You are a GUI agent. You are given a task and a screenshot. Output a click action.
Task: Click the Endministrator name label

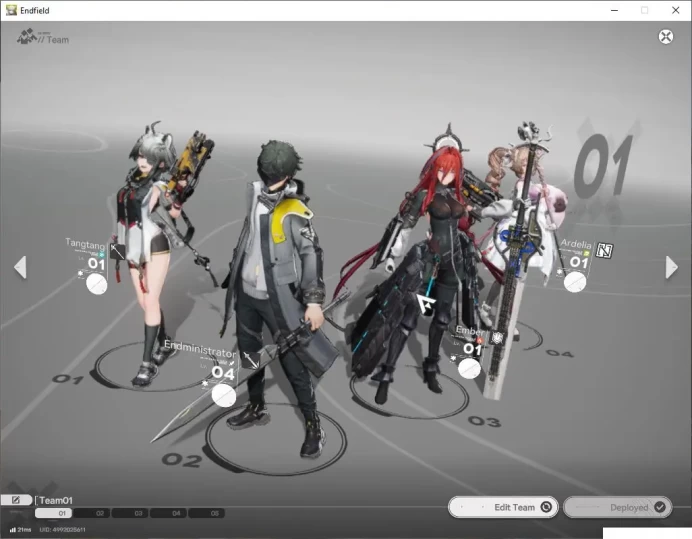pos(200,349)
